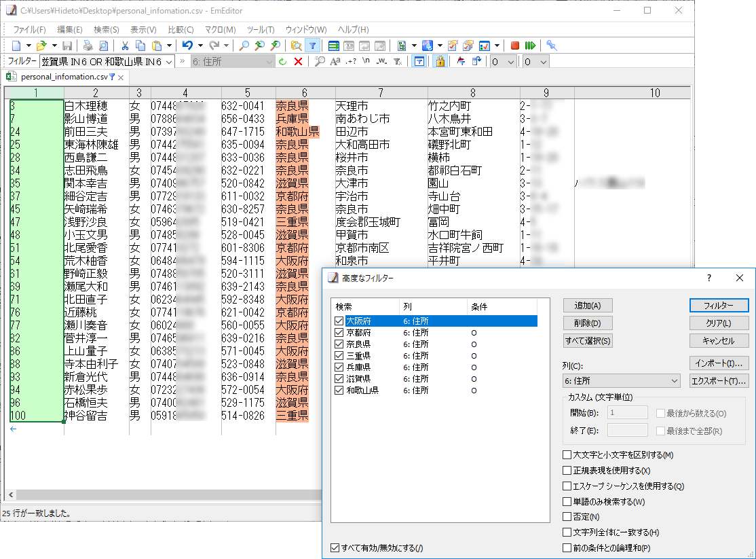This screenshot has height=559, width=756.
Task: Click the green Refresh filter icon
Action: tap(282, 61)
